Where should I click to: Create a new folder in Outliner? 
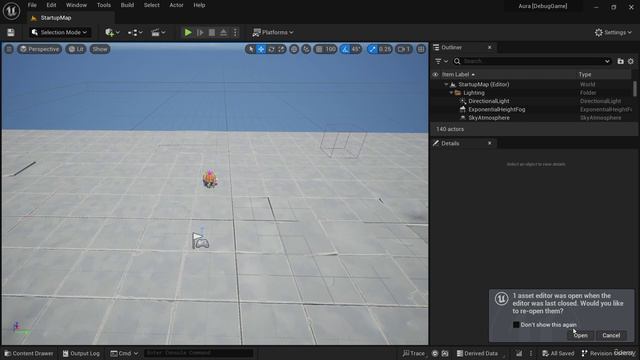click(x=620, y=61)
